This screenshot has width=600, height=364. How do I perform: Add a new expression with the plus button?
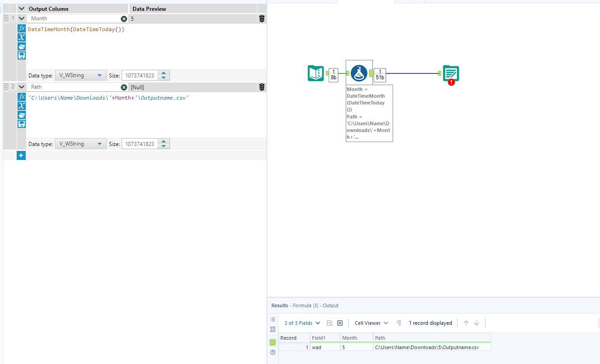21,155
